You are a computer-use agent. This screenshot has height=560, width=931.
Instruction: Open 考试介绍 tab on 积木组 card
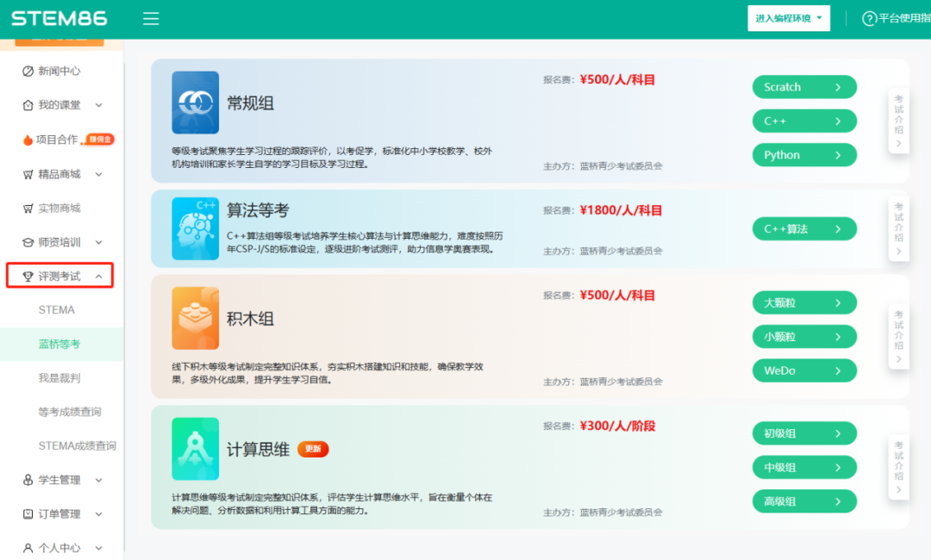899,336
